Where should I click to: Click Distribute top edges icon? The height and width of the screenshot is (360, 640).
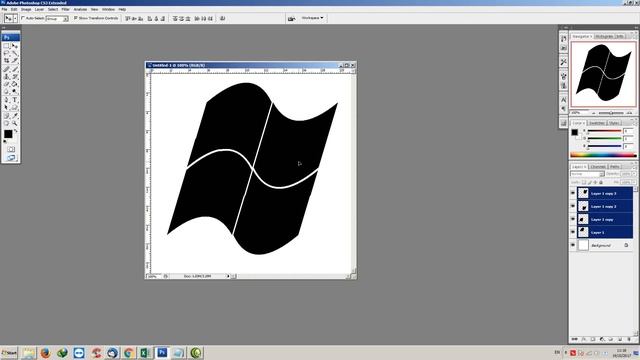click(x=175, y=18)
